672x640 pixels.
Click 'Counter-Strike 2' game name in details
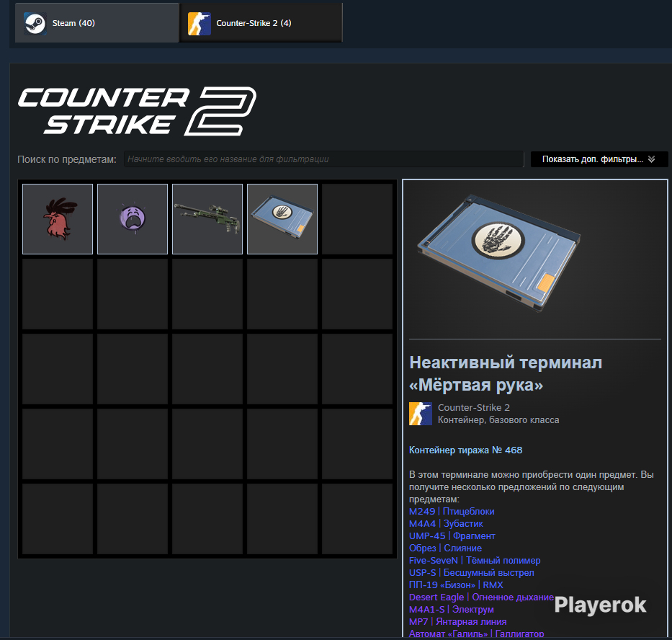click(x=474, y=407)
